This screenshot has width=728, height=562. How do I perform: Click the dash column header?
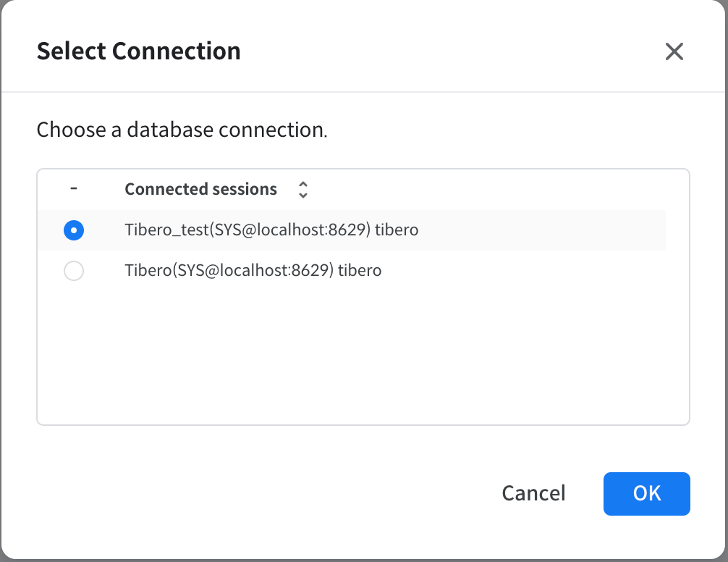(x=74, y=189)
